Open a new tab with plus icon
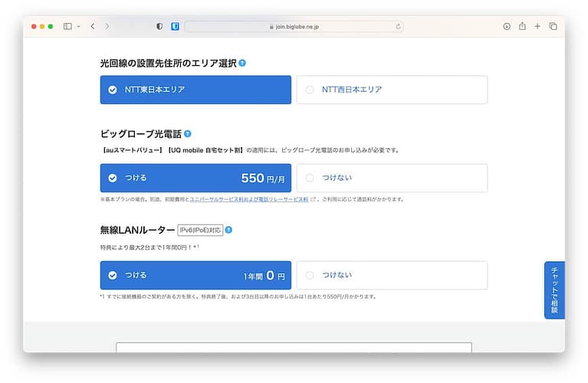Viewport: 588px width, 383px height. point(537,26)
